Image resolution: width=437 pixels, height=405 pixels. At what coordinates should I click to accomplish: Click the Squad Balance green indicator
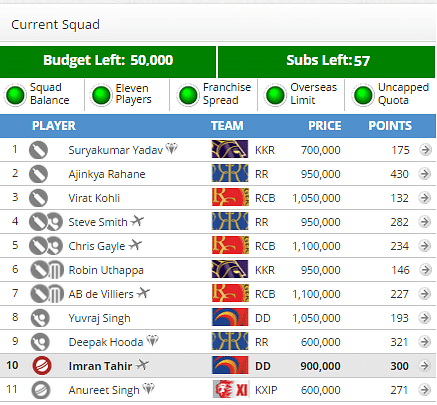coord(15,95)
